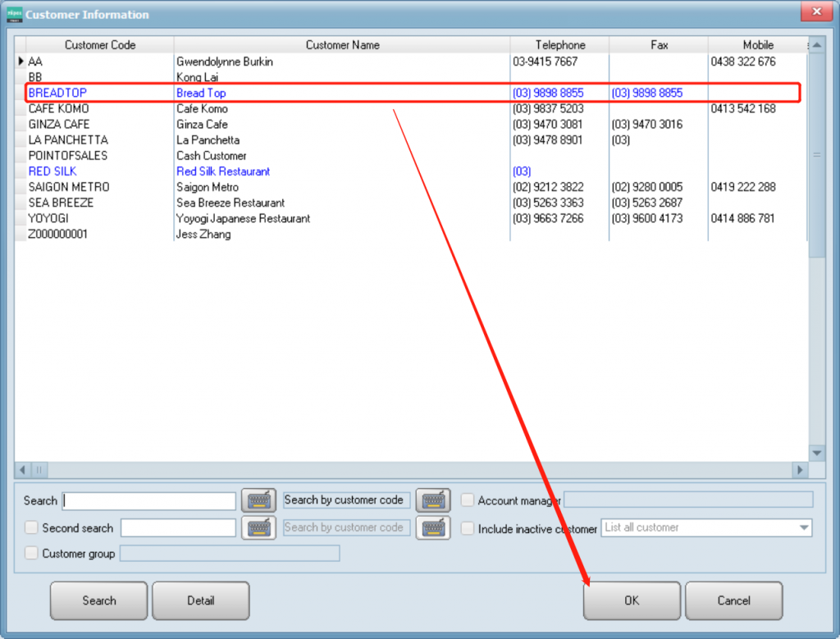Viewport: 840px width, 639px height.
Task: Toggle the Account manager checkbox
Action: tap(468, 500)
